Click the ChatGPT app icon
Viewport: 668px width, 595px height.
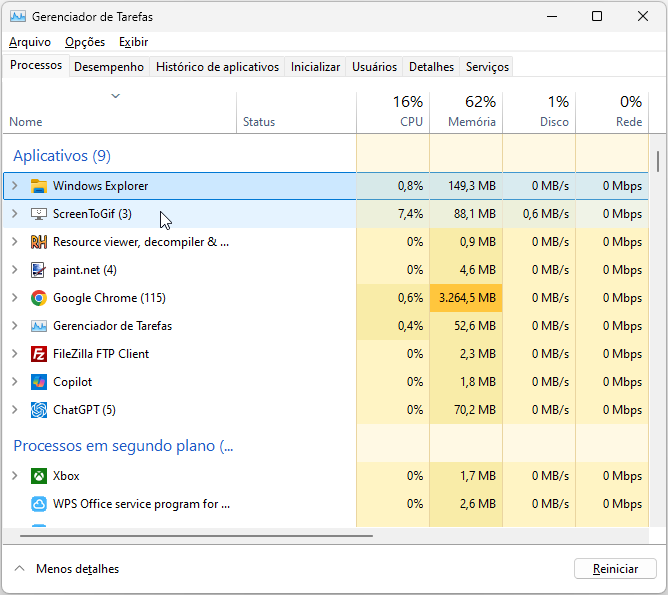point(39,410)
